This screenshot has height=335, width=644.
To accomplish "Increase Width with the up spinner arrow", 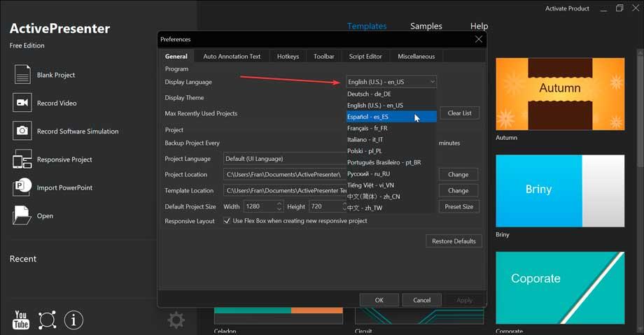I will pos(279,204).
